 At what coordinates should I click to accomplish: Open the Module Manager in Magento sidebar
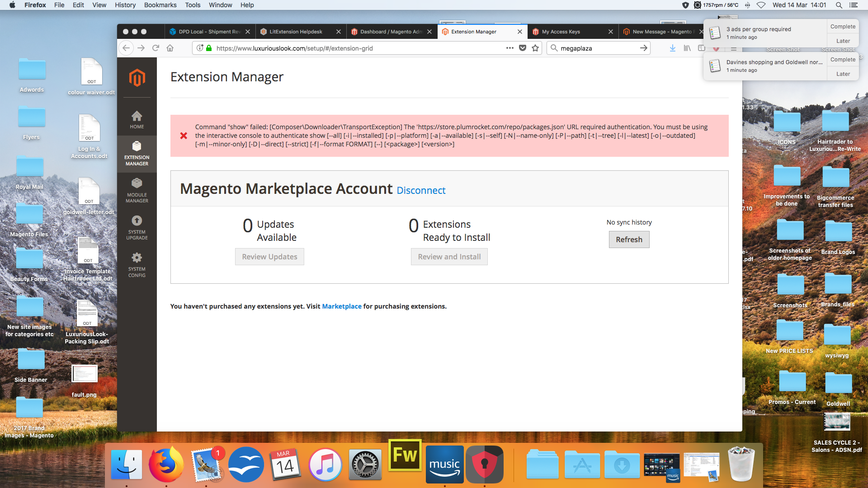point(137,190)
